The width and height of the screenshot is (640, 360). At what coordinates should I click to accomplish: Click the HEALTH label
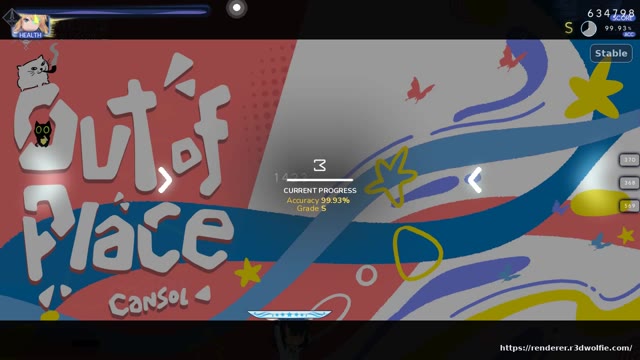pyautogui.click(x=30, y=35)
